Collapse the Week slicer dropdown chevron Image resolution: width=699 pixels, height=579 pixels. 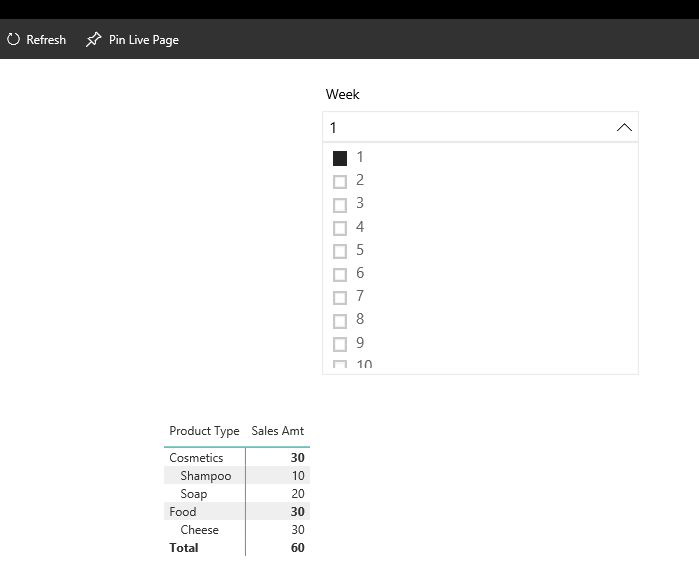tap(624, 127)
